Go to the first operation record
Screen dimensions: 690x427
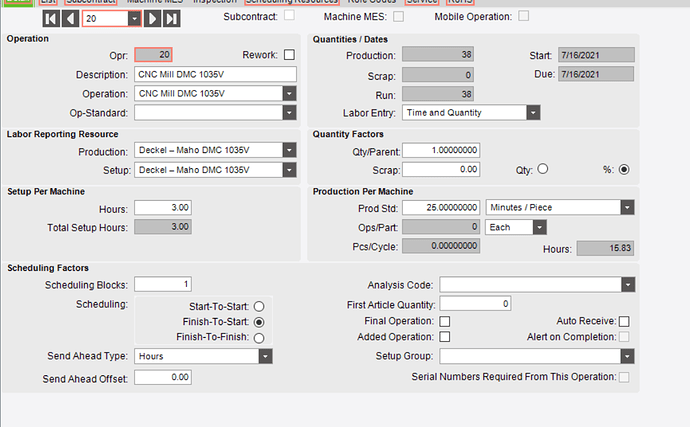point(51,18)
